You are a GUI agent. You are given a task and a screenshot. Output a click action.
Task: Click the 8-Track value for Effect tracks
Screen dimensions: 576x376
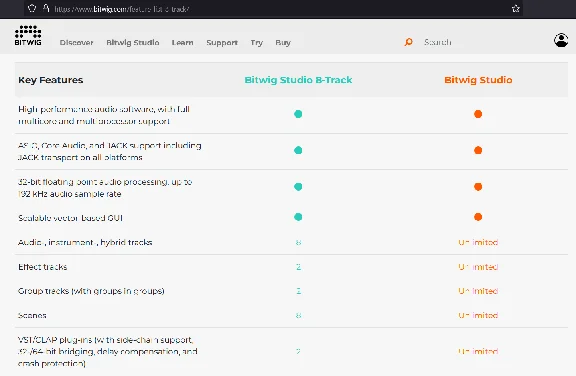[x=298, y=267]
